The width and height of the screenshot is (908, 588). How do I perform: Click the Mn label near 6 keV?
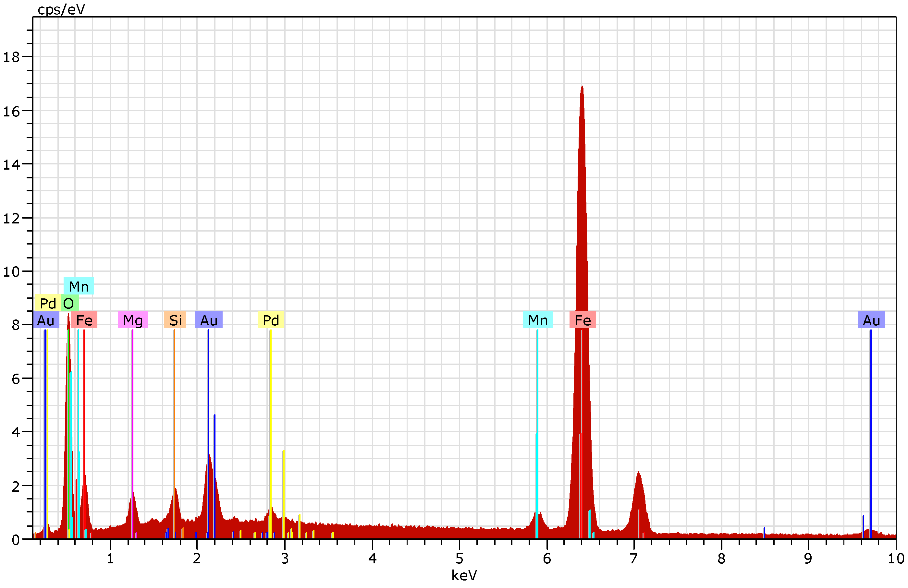coord(537,320)
